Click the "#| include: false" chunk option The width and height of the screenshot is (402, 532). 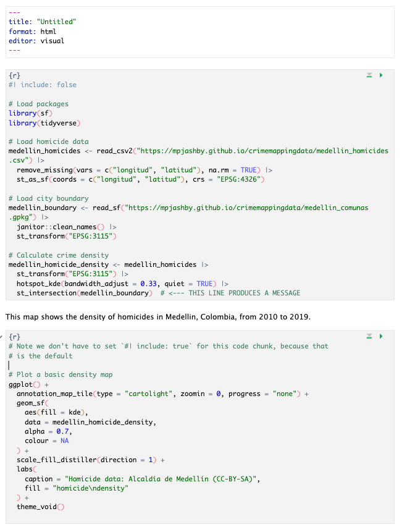(43, 85)
